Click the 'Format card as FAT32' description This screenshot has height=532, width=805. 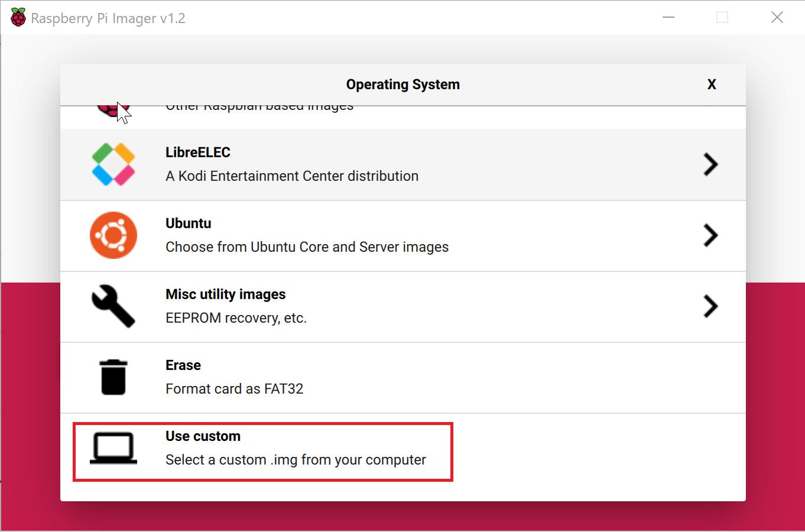[235, 389]
